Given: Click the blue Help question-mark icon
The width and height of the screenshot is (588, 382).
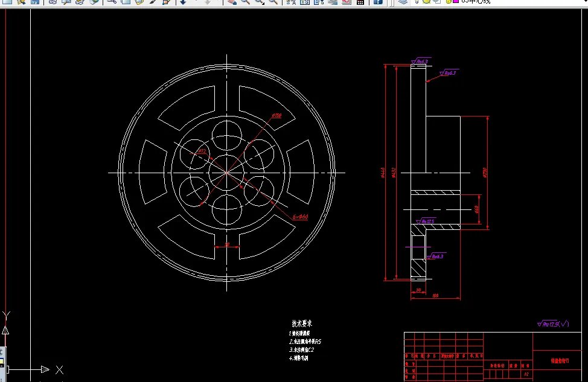Looking at the screenshot, I should click(x=378, y=1).
